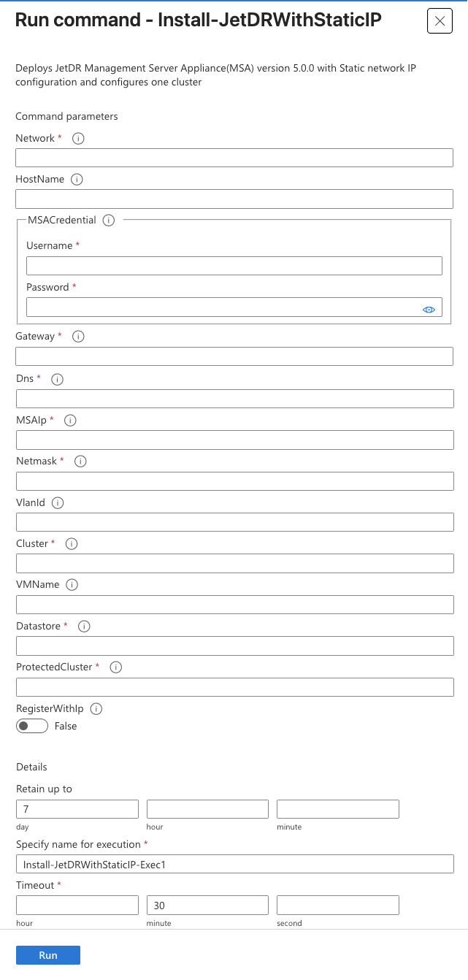468x980 pixels.
Task: Click info icon next to Gateway
Action: point(79,337)
